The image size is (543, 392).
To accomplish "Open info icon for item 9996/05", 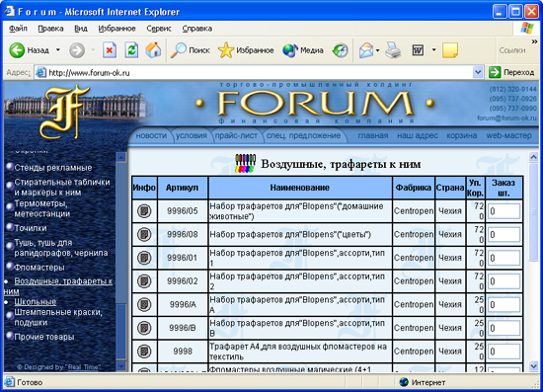I will click(144, 211).
